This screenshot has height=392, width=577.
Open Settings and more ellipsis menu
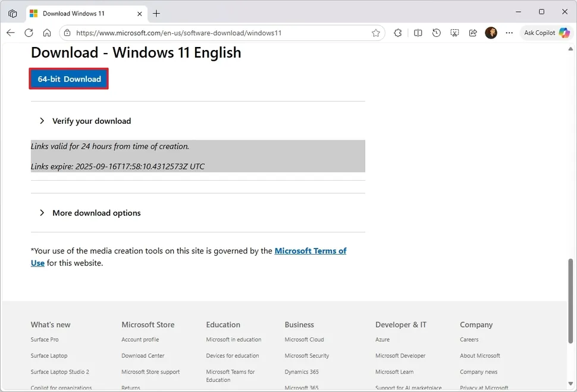click(x=509, y=33)
